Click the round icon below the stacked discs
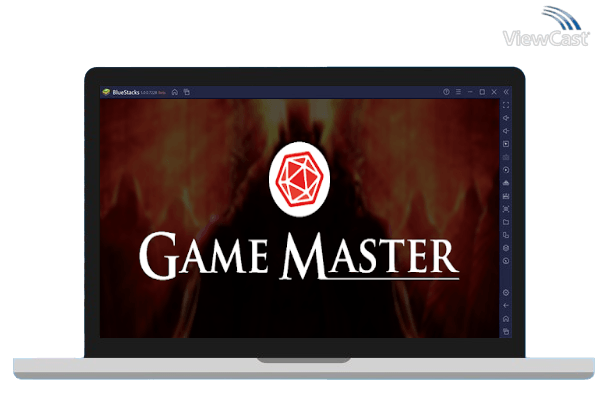 (x=506, y=261)
